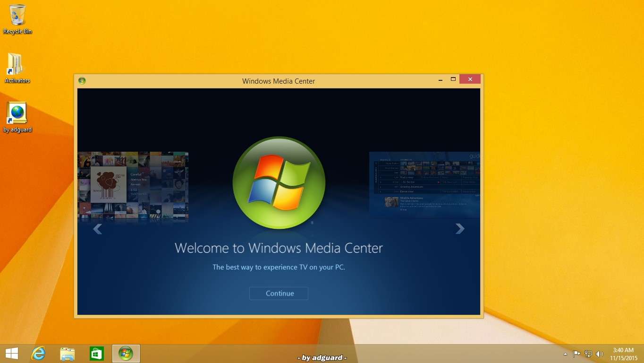Click the Continue button in Media Center
This screenshot has height=363, width=644.
[x=279, y=293]
